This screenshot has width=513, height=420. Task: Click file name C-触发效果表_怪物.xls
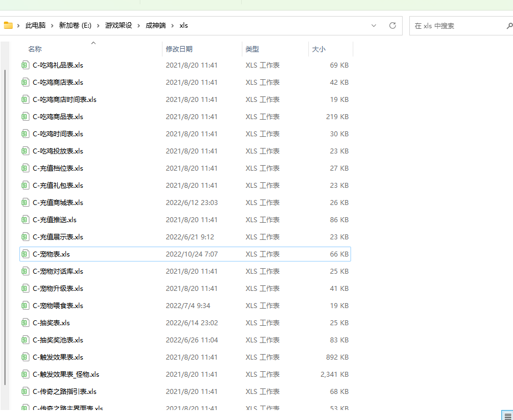[66, 374]
